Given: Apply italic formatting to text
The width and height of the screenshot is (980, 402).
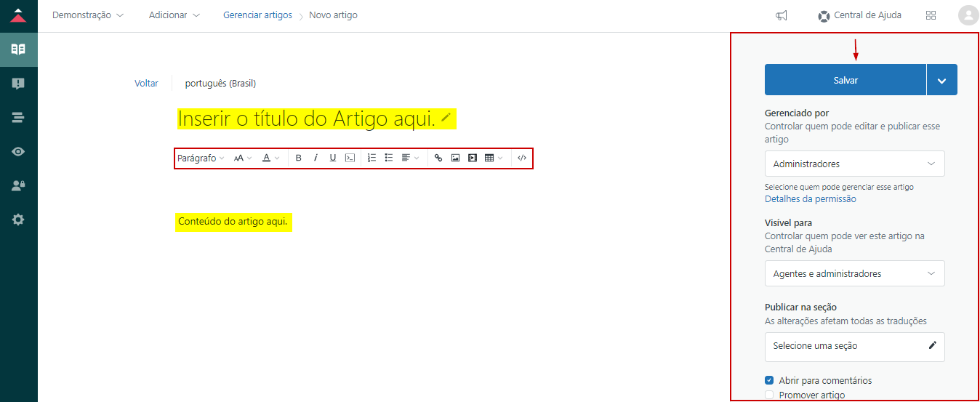Looking at the screenshot, I should (316, 158).
